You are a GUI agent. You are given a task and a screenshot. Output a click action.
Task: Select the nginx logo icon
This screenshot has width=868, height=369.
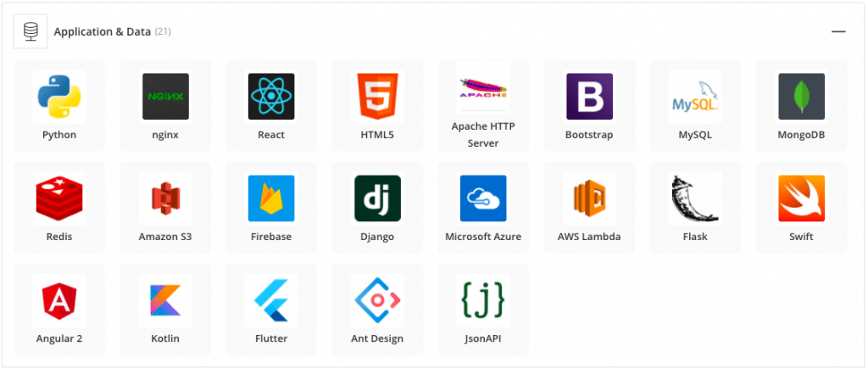(x=165, y=97)
